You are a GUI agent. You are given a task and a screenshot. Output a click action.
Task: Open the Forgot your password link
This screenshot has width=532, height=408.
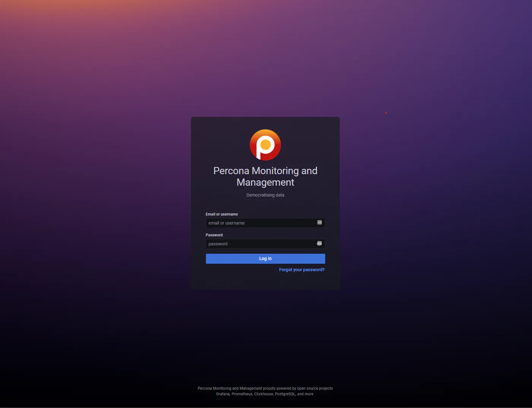pyautogui.click(x=302, y=270)
